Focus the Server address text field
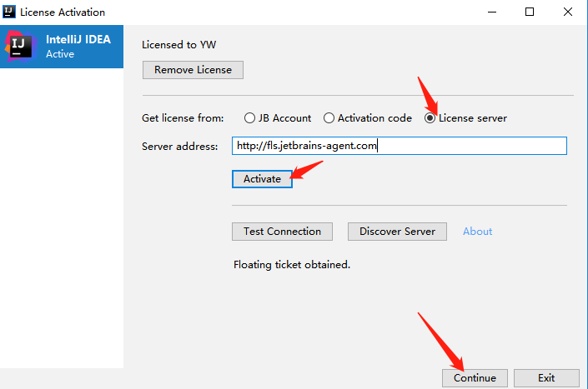The width and height of the screenshot is (588, 389). pyautogui.click(x=399, y=146)
